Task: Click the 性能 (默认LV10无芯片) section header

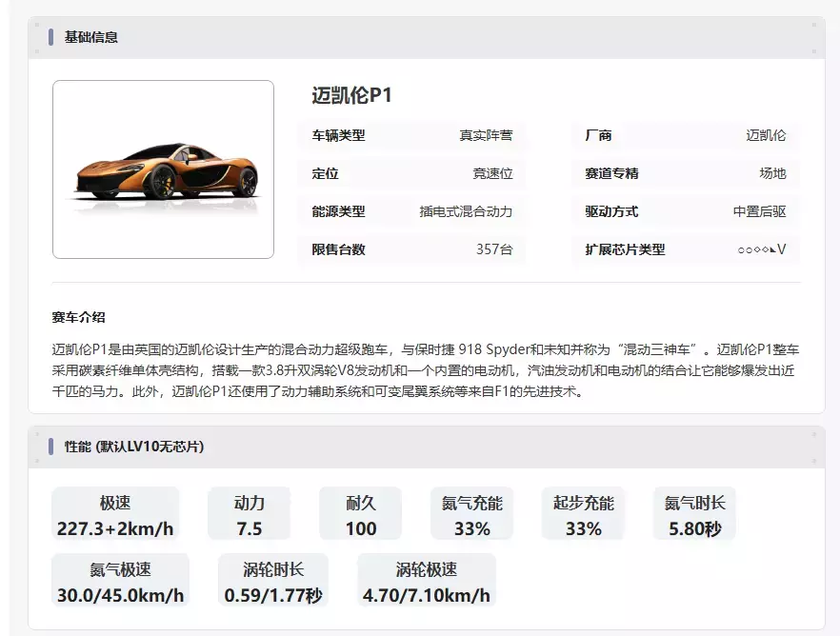Action: click(x=427, y=447)
